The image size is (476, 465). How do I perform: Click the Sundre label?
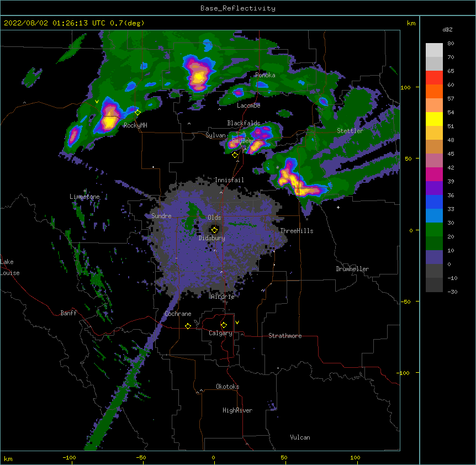161,216
